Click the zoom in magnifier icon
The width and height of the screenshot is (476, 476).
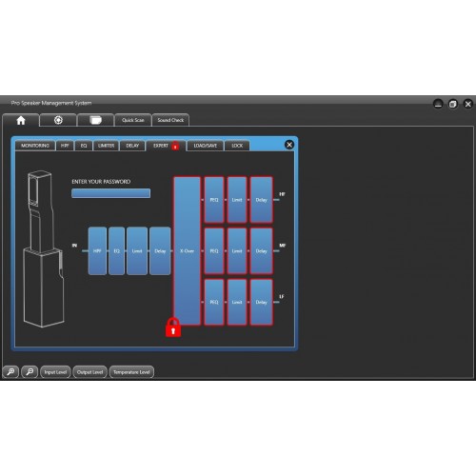tap(10, 371)
